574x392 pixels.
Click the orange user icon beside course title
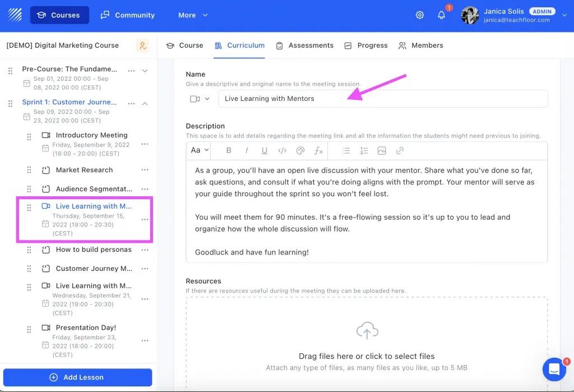click(142, 45)
